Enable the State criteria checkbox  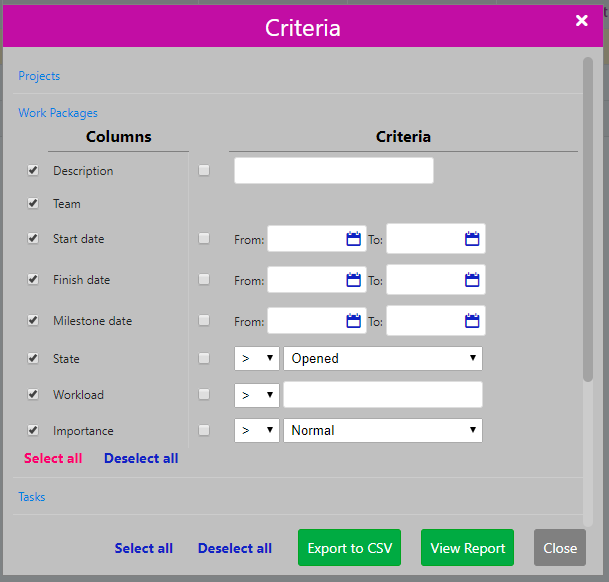point(204,358)
